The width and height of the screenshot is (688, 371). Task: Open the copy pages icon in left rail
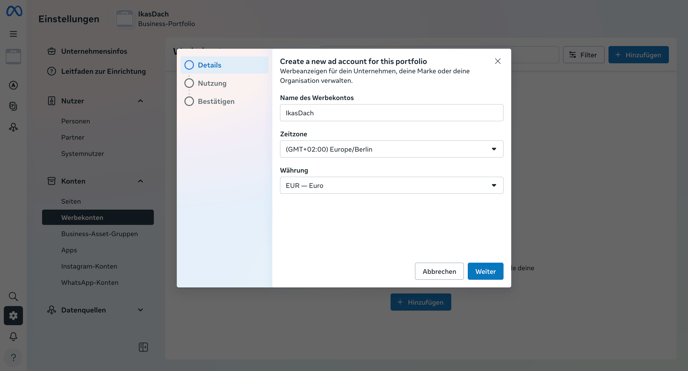tap(14, 106)
